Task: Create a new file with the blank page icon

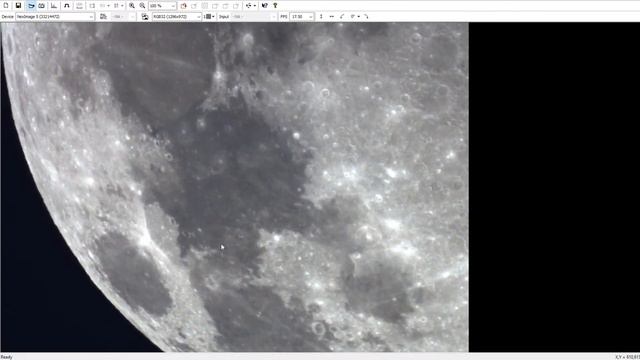Action: click(x=6, y=6)
